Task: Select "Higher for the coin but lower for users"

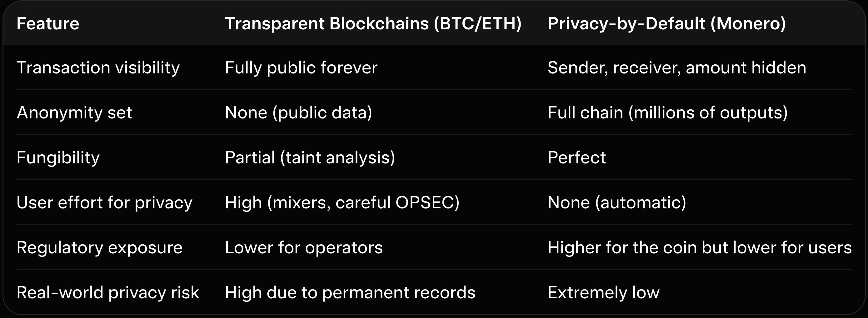Action: tap(700, 248)
